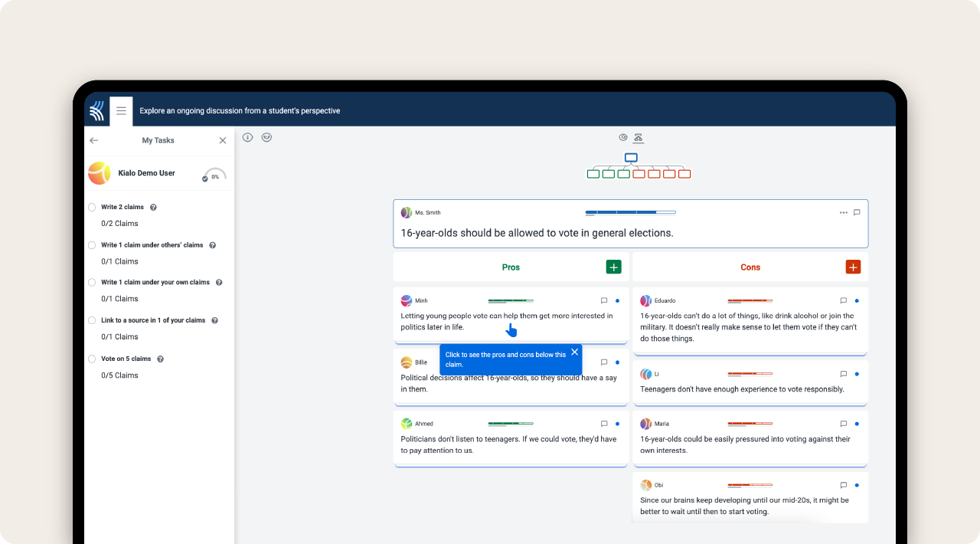Open Minh's claim about getting interested in politics
This screenshot has height=544, width=980.
click(x=507, y=321)
